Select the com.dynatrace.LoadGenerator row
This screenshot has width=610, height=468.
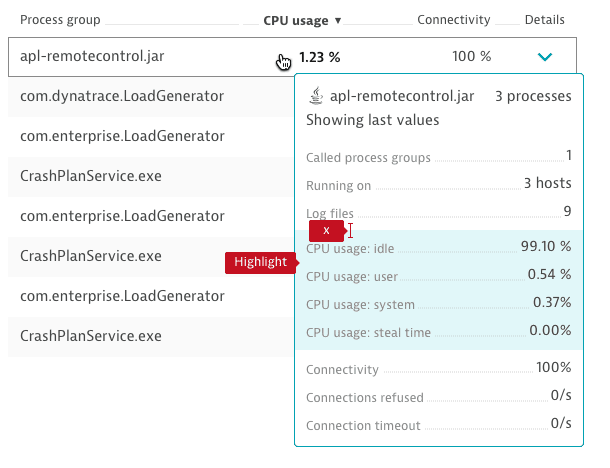click(151, 96)
